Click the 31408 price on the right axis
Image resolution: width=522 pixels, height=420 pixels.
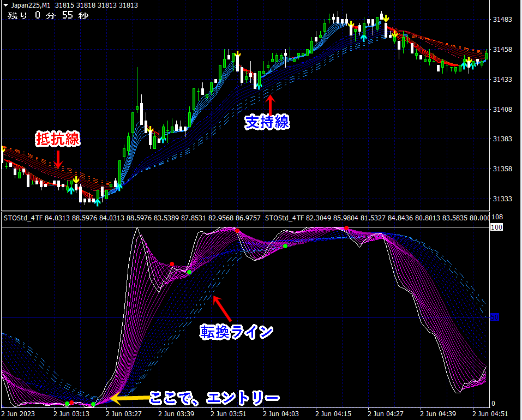(502, 110)
